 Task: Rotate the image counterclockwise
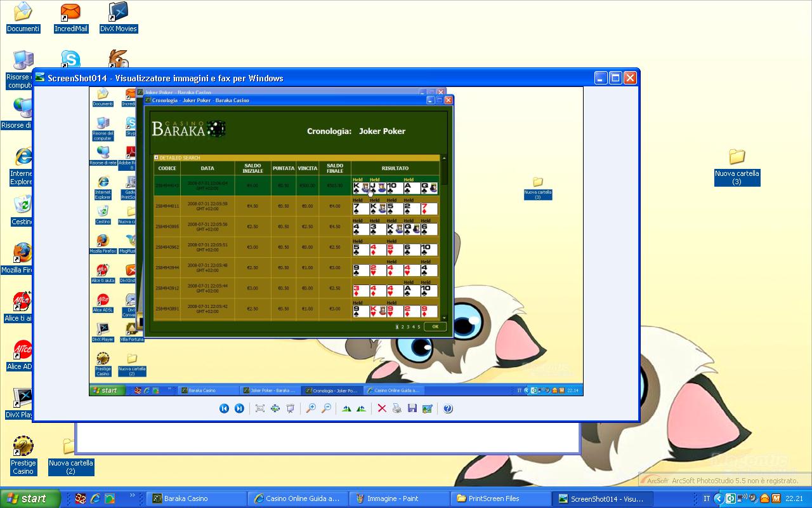[x=361, y=408]
